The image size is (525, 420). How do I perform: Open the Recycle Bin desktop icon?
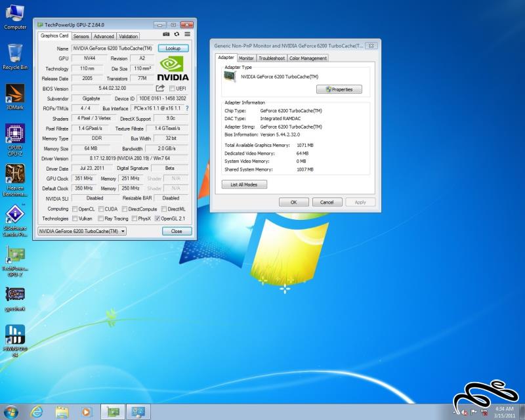click(x=15, y=57)
